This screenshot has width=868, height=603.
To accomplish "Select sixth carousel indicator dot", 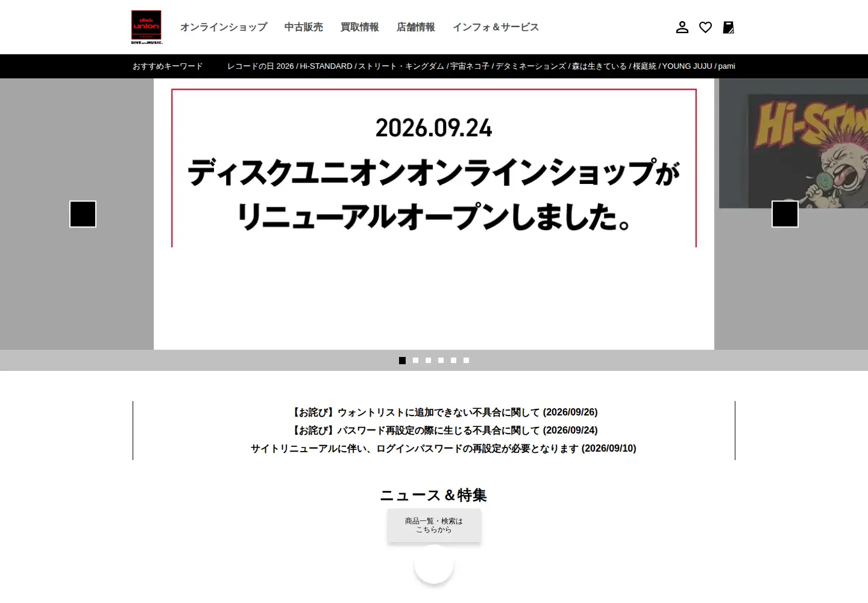I will point(466,361).
